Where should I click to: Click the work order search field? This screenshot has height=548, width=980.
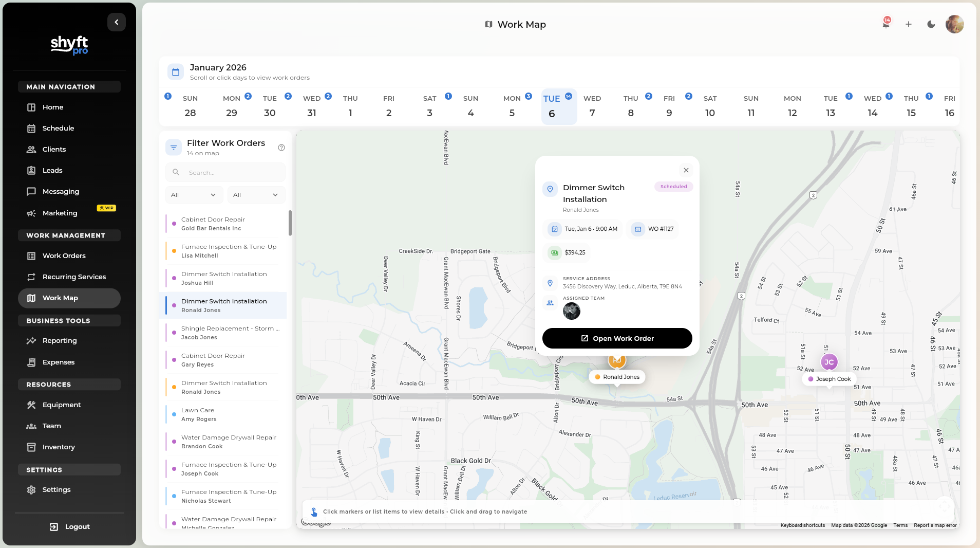pos(225,172)
